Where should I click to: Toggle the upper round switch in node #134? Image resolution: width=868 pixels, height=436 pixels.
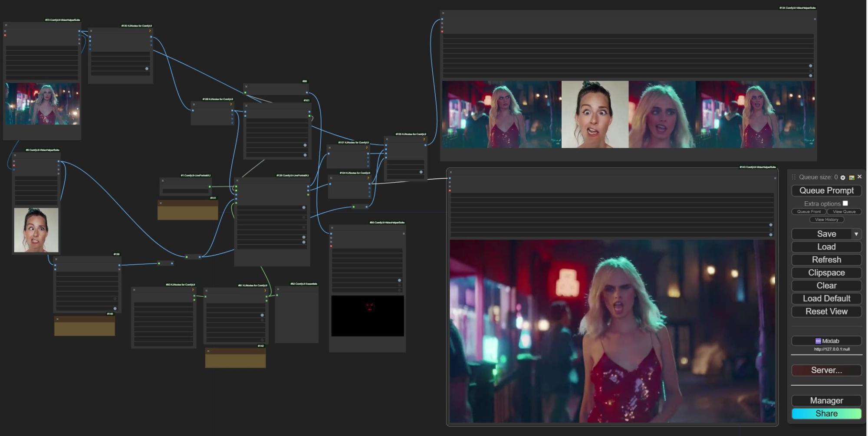pos(810,66)
